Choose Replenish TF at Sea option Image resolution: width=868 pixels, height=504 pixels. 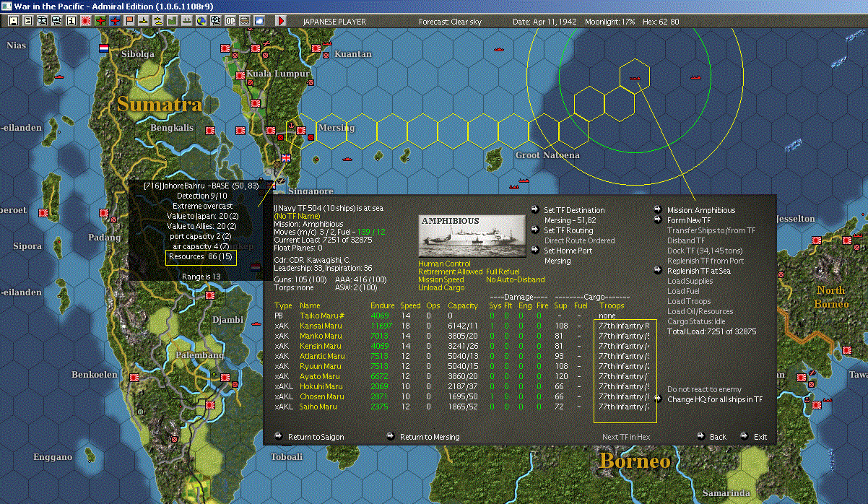(698, 271)
